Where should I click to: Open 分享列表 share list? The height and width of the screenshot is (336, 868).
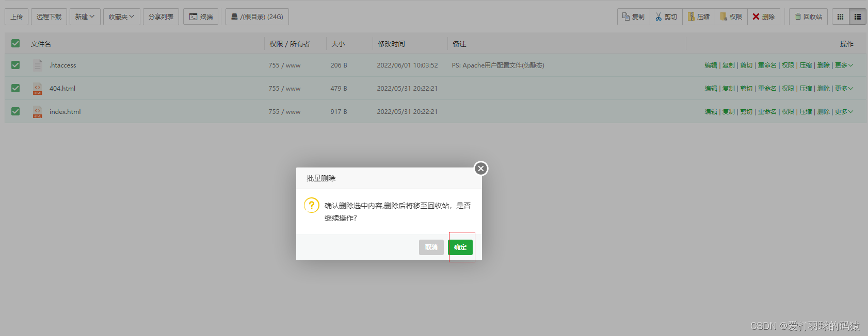[161, 16]
